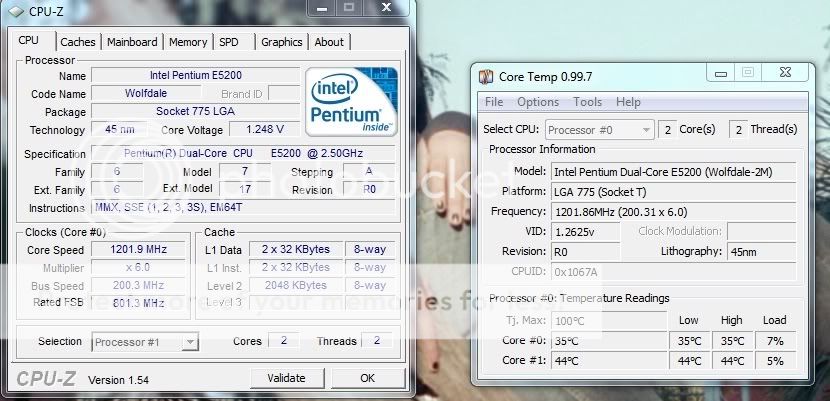Click the Lithography value 45nm
Screen dimensions: 830x401
click(x=762, y=252)
